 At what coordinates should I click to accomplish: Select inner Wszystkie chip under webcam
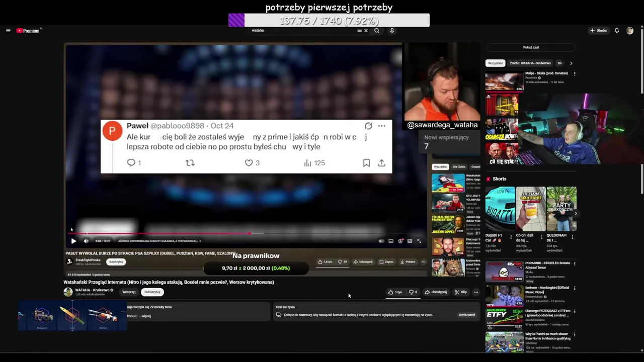click(440, 167)
